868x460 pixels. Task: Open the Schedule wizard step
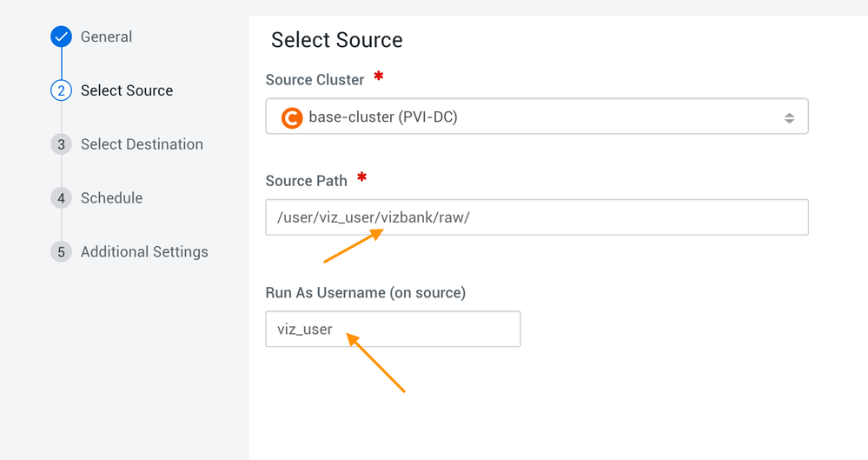[111, 198]
